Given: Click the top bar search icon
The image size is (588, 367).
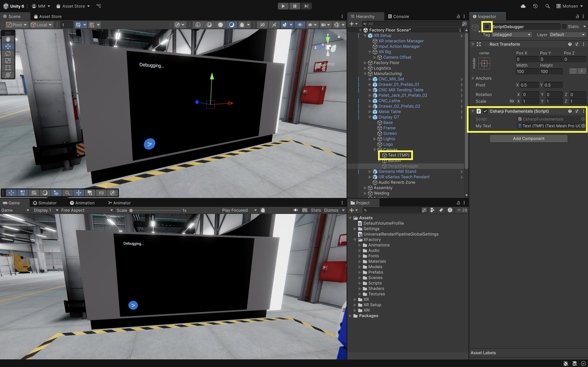Looking at the screenshot, I should (548, 6).
